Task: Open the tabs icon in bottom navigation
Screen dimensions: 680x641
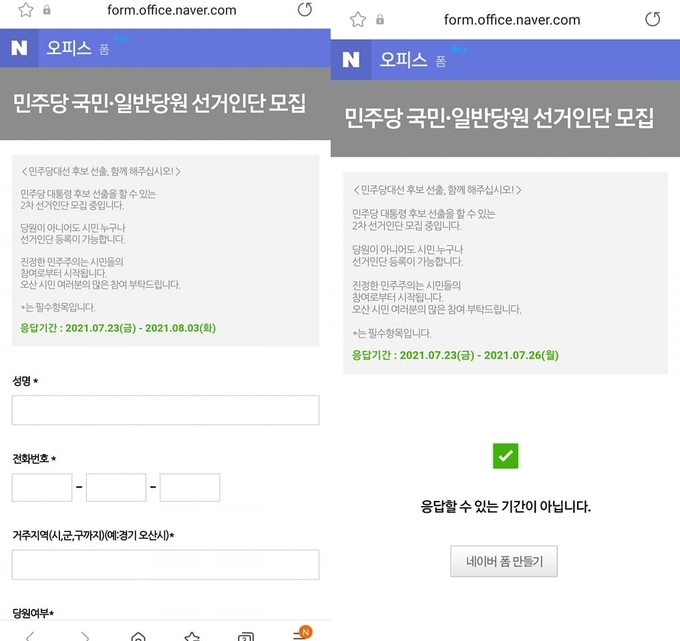Action: pyautogui.click(x=246, y=637)
